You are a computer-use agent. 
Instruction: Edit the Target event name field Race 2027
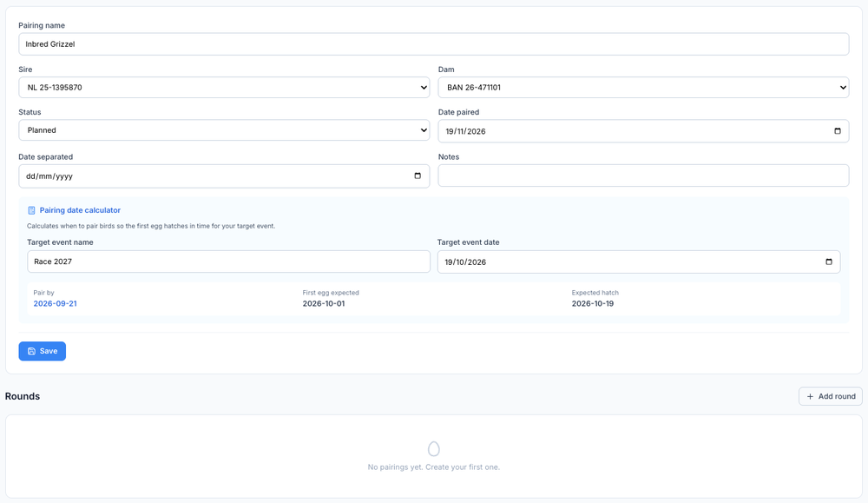point(228,261)
